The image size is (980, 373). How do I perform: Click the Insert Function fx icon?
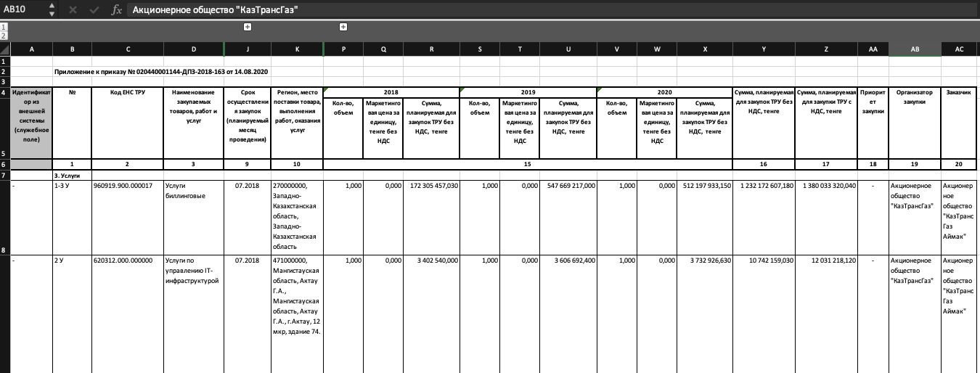tap(116, 10)
